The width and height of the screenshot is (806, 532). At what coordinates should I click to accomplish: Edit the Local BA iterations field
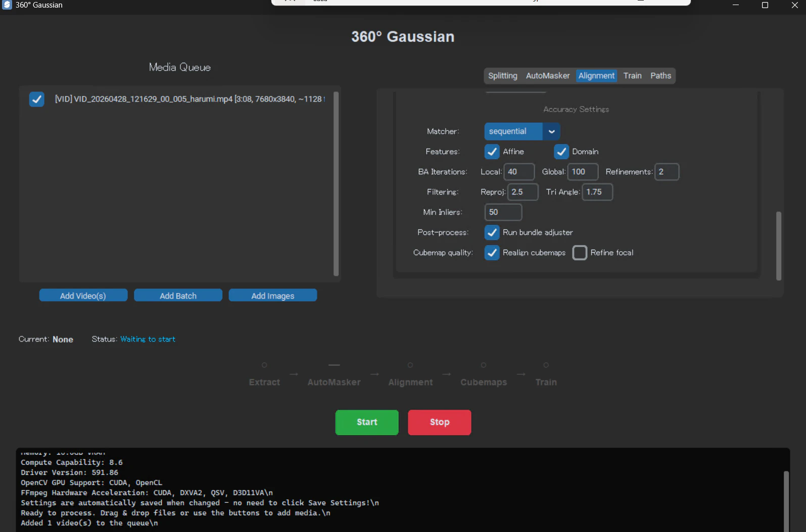coord(519,172)
